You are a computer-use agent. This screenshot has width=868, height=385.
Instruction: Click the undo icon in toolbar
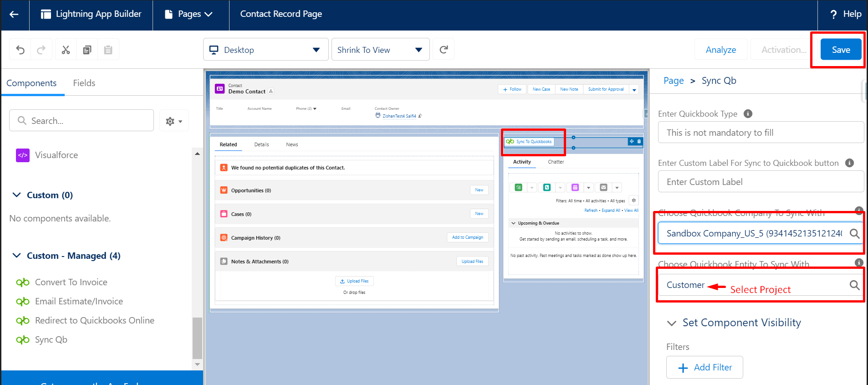click(x=20, y=50)
